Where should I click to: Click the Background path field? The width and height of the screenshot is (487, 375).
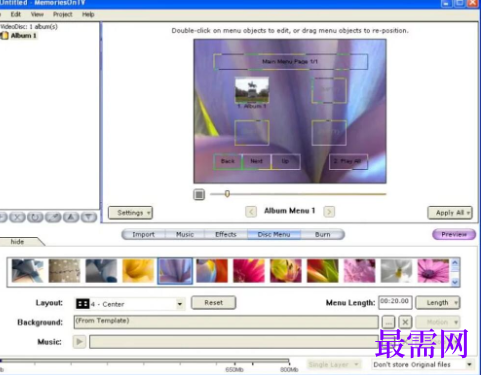[x=226, y=322]
